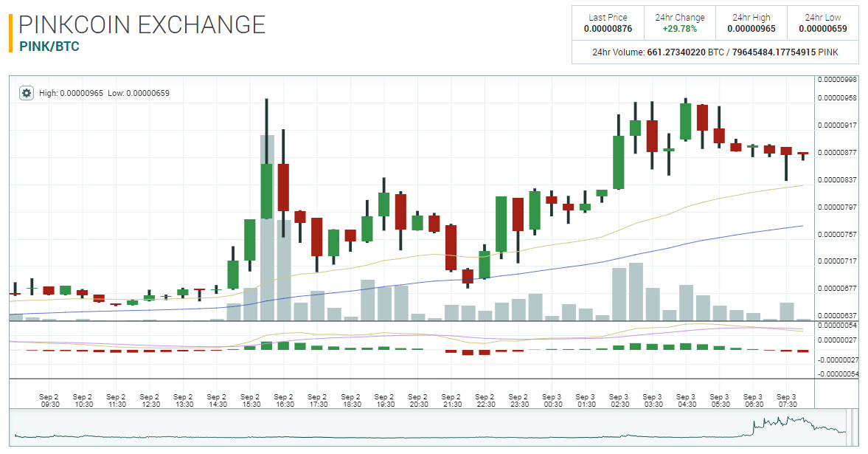Click the chart legend Low: 0.00000659
868x454 pixels.
point(139,93)
